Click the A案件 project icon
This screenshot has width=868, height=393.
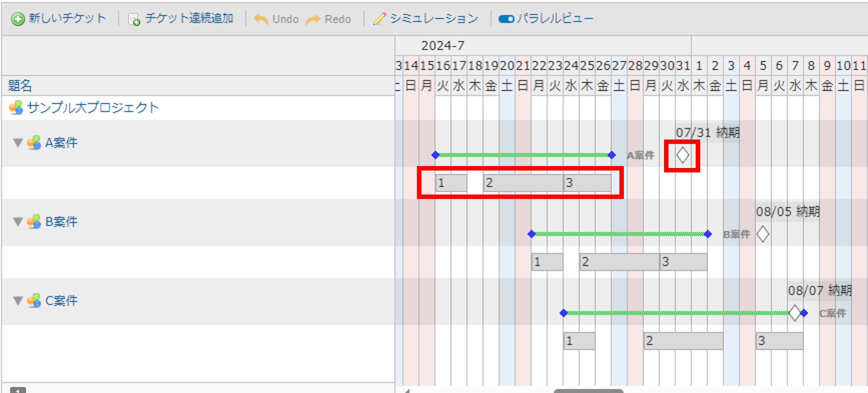pyautogui.click(x=34, y=143)
